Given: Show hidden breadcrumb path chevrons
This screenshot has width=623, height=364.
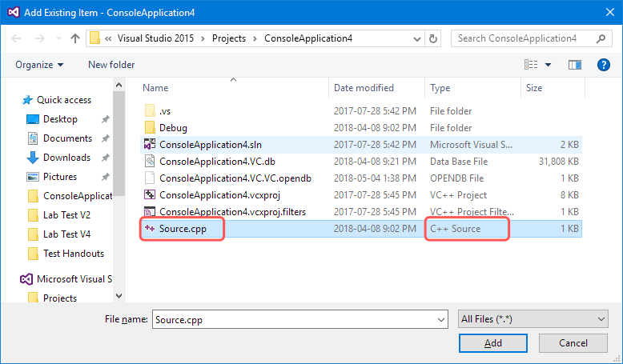Looking at the screenshot, I should point(108,38).
